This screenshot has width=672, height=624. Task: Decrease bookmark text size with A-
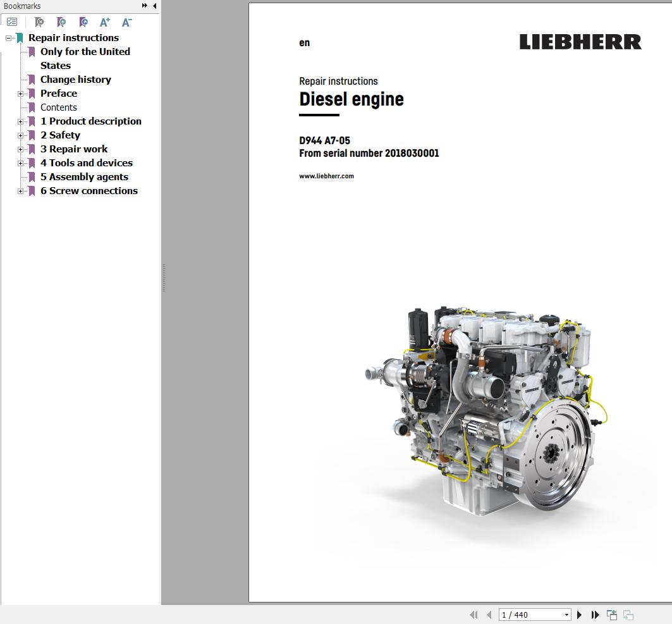pos(127,22)
